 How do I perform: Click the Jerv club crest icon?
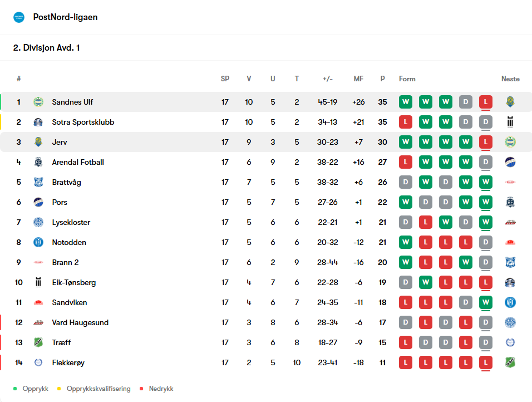tap(38, 142)
